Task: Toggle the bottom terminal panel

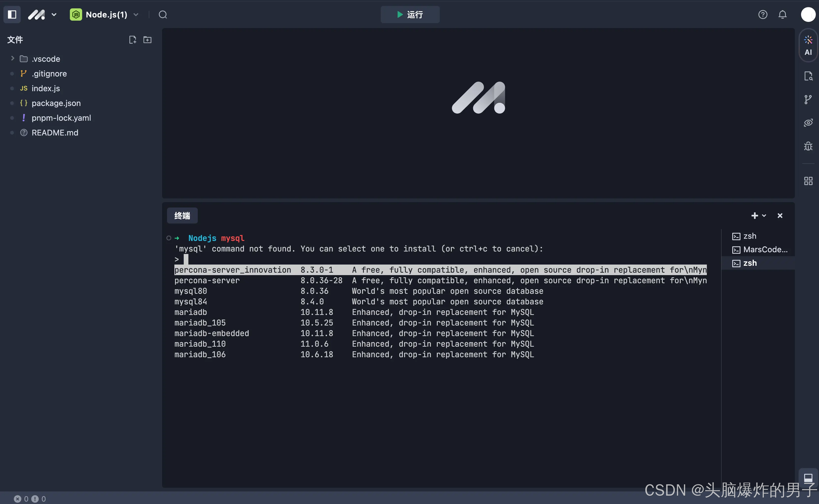Action: pyautogui.click(x=808, y=478)
